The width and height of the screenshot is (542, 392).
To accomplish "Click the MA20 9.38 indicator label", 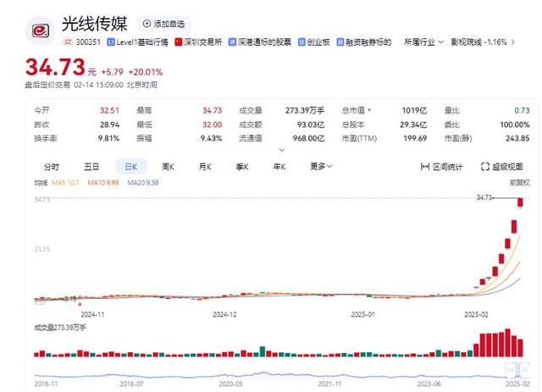I will tap(143, 183).
